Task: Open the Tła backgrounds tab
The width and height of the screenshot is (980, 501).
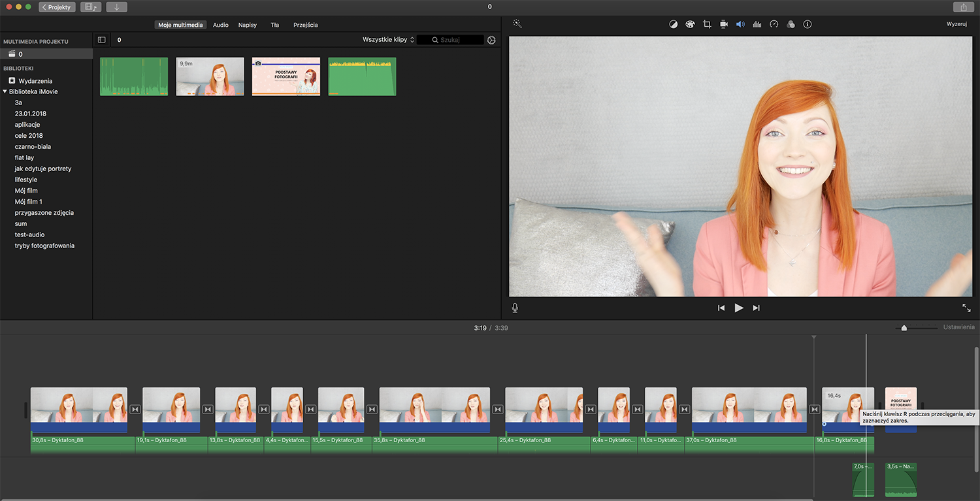Action: coord(275,25)
